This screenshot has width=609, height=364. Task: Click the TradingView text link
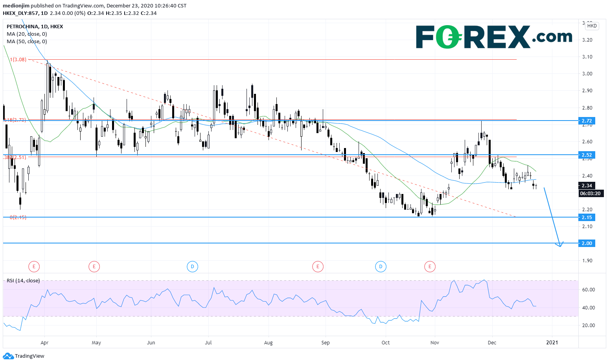tap(29, 356)
